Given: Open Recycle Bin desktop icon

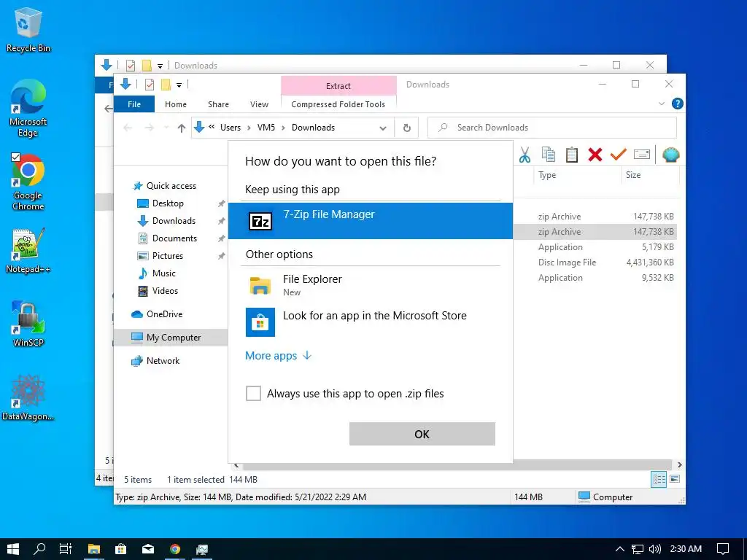Looking at the screenshot, I should tap(28, 31).
